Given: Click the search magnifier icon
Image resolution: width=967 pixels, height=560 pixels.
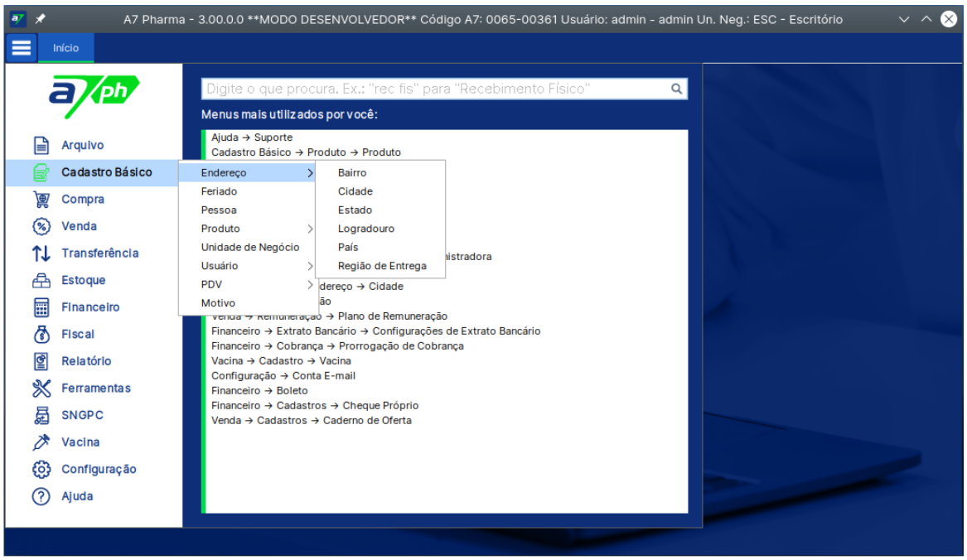Looking at the screenshot, I should point(676,89).
